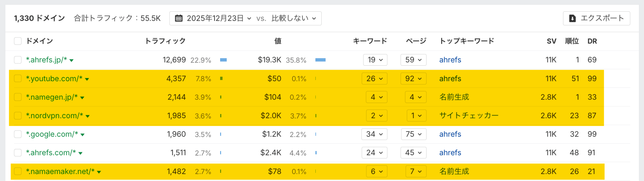Check the box for the *.google.com/* row
Image resolution: width=644 pixels, height=181 pixels.
18,134
